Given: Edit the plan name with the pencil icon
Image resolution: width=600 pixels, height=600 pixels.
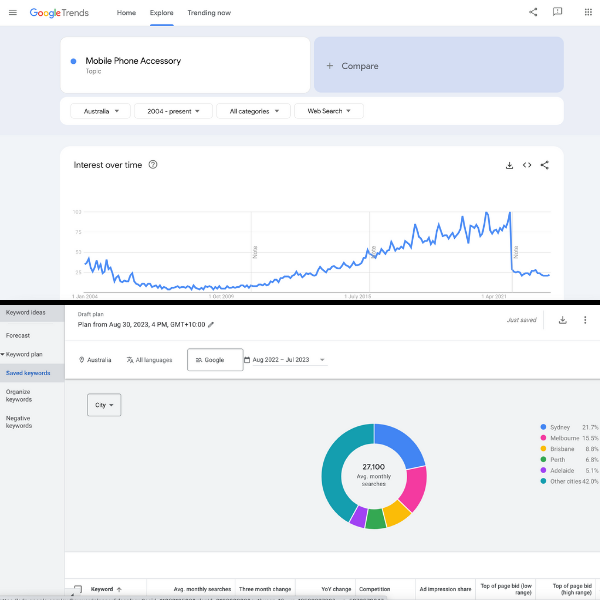Looking at the screenshot, I should coord(211,324).
